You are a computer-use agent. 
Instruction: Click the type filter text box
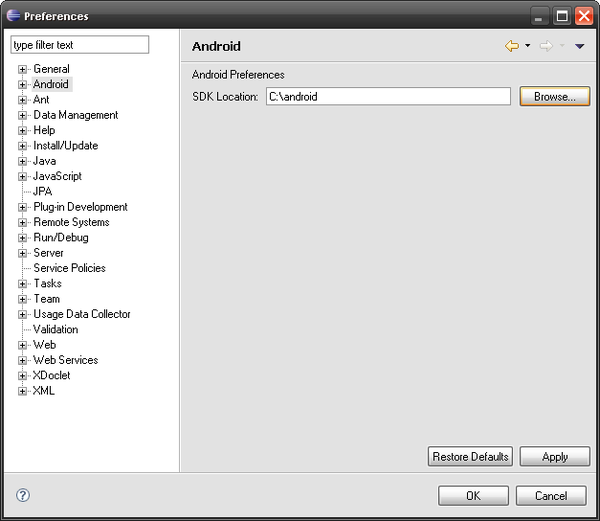tap(80, 45)
